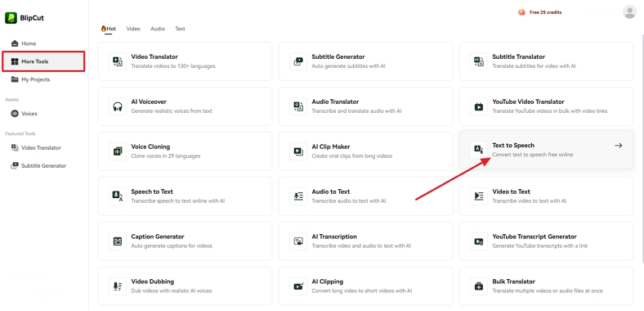The image size is (644, 311).
Task: Open the Video Translator card title
Action: pyautogui.click(x=154, y=56)
